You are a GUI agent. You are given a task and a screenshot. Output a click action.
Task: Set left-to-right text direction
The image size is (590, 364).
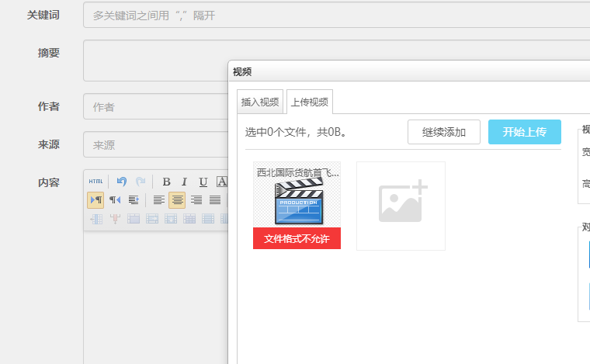pos(95,200)
